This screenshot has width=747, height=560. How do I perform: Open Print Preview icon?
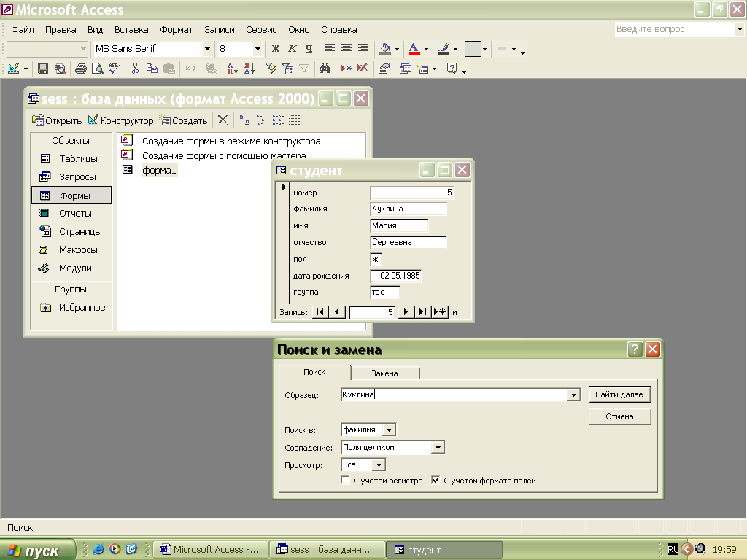tap(98, 69)
